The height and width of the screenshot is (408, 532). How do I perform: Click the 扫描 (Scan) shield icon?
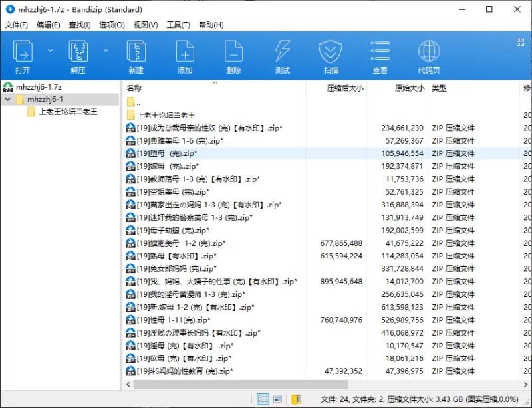click(x=331, y=56)
